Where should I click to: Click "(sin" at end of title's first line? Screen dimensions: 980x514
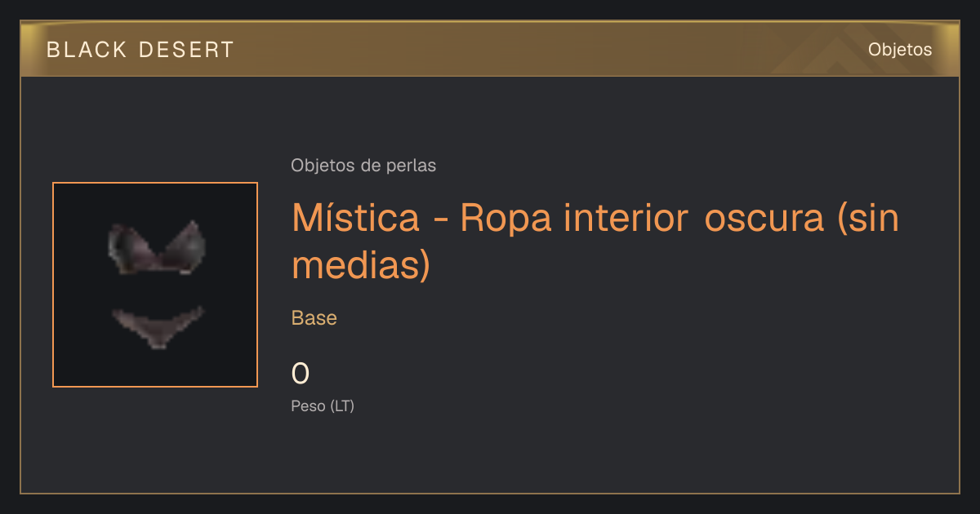869,219
